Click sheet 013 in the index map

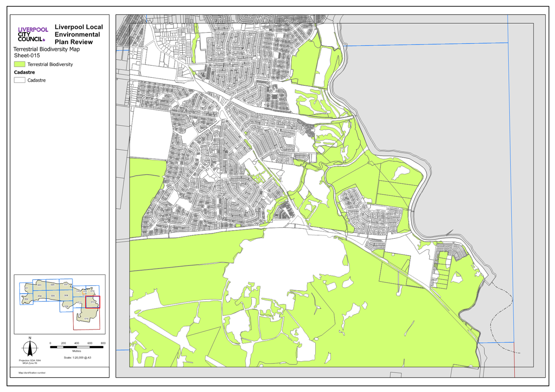point(79,303)
